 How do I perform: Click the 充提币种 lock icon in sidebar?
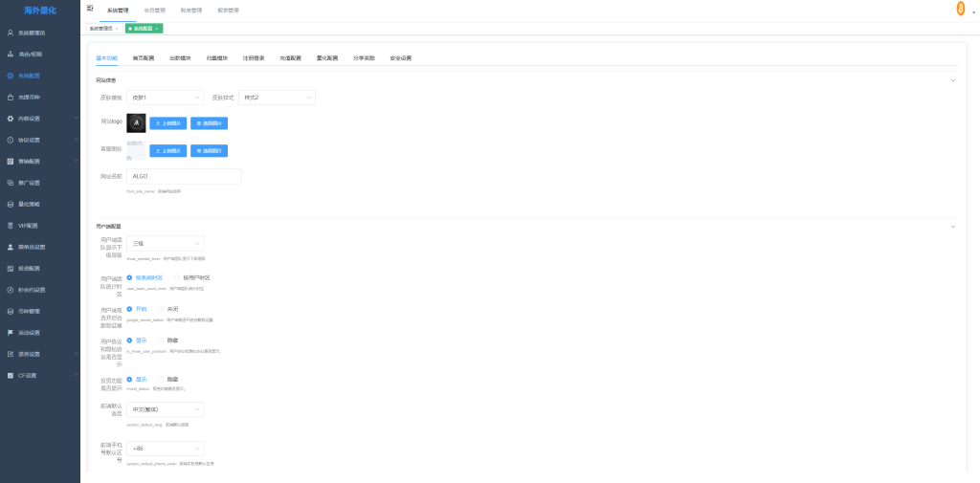click(x=10, y=98)
